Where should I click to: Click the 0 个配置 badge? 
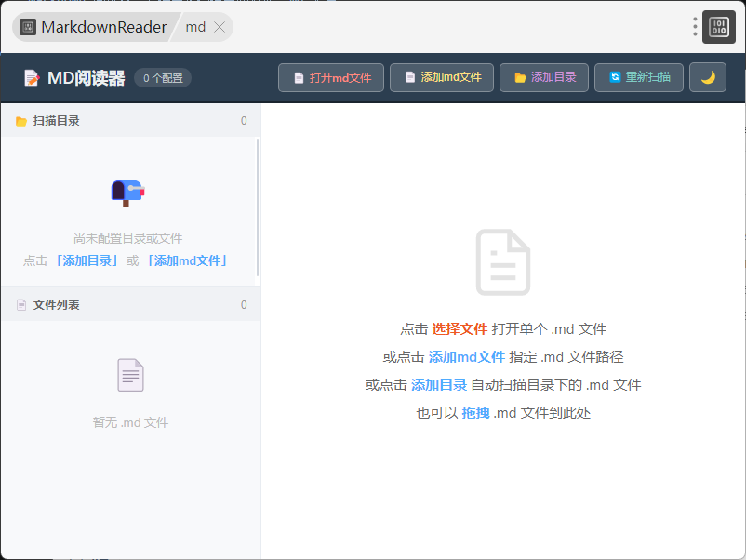tap(163, 78)
